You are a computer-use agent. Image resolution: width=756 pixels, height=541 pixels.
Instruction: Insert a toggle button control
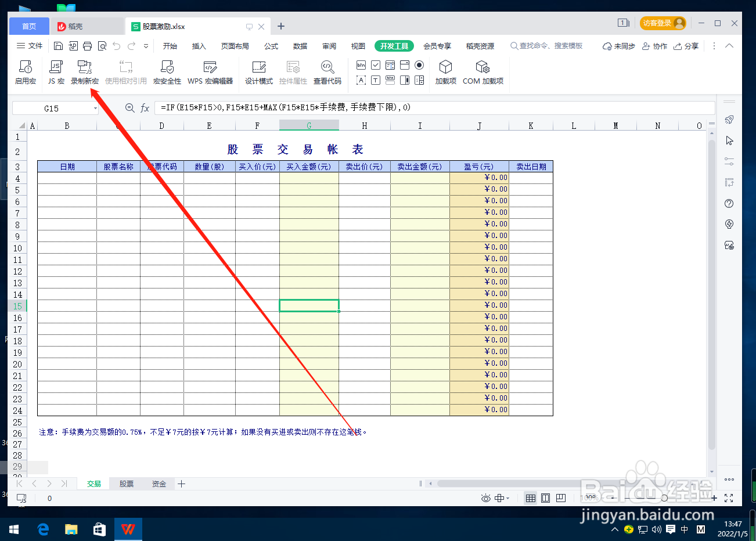[x=389, y=80]
